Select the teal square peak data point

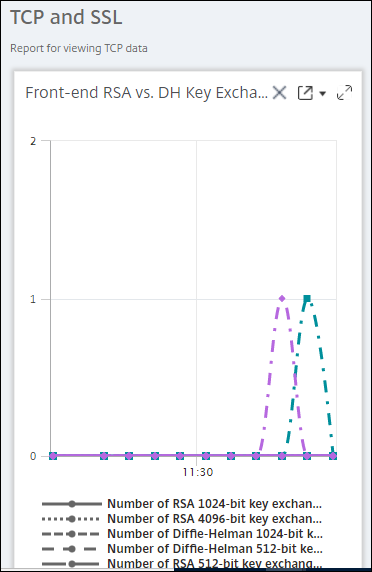(307, 299)
